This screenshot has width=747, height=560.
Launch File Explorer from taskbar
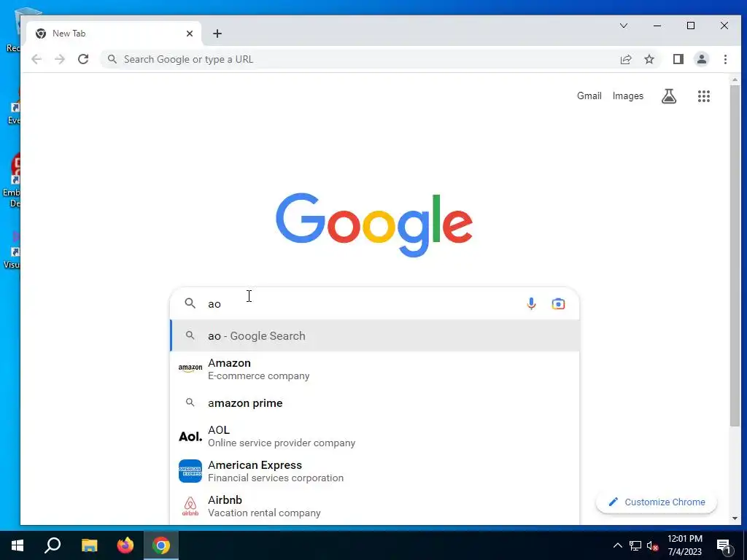[x=89, y=545]
